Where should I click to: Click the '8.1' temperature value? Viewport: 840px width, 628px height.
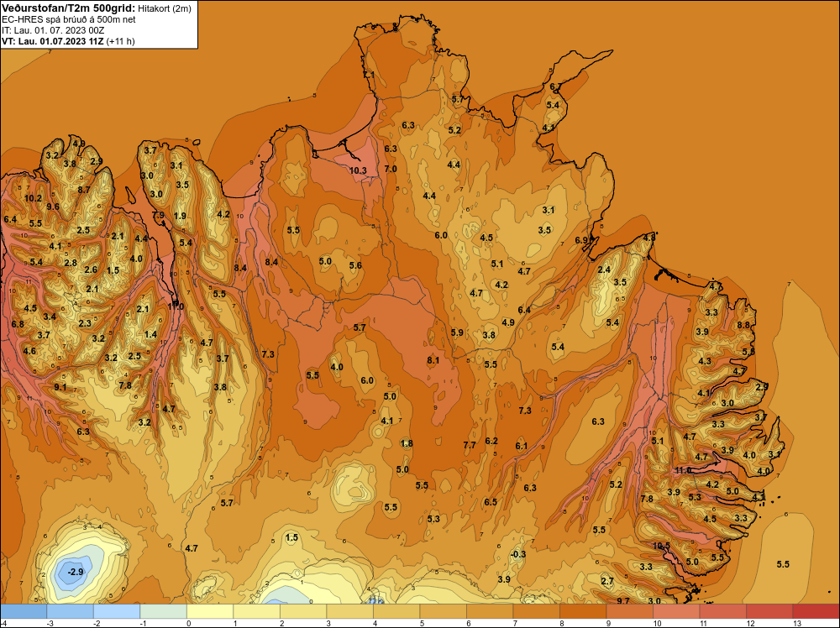[x=433, y=361]
